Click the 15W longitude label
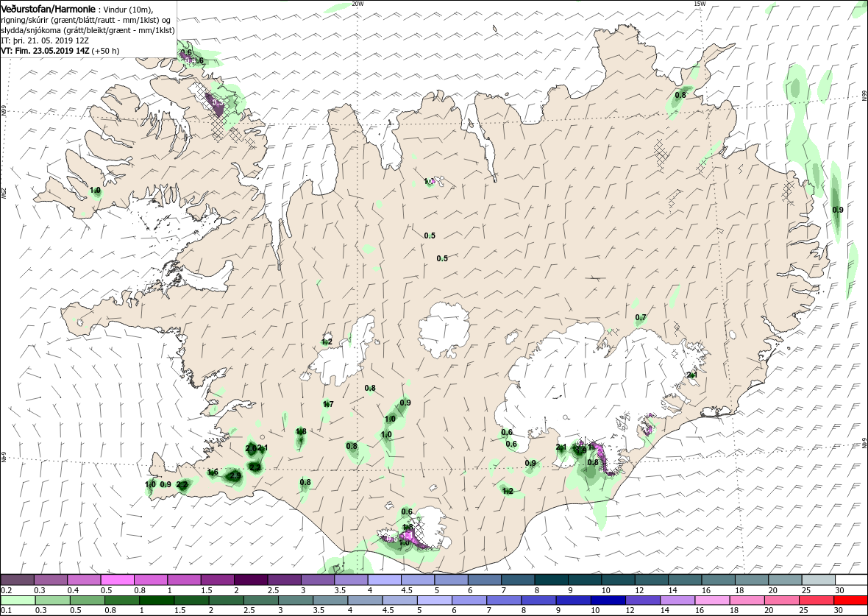This screenshot has width=868, height=616. (700, 4)
